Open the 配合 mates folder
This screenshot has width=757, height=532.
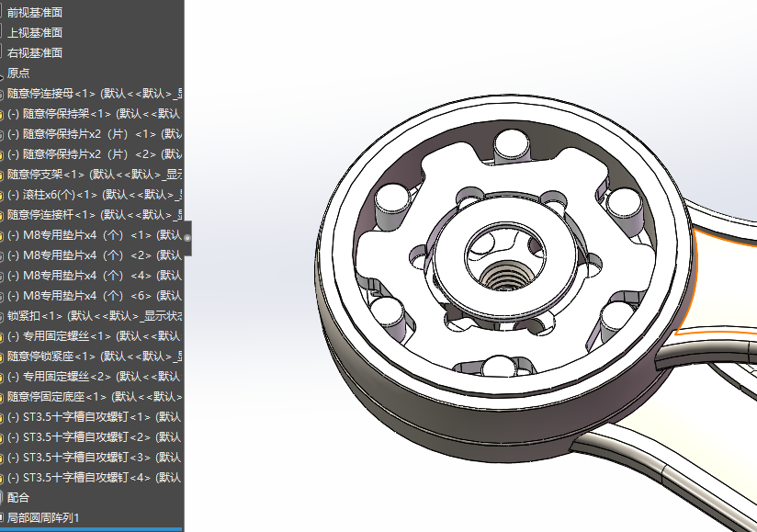(x=18, y=499)
